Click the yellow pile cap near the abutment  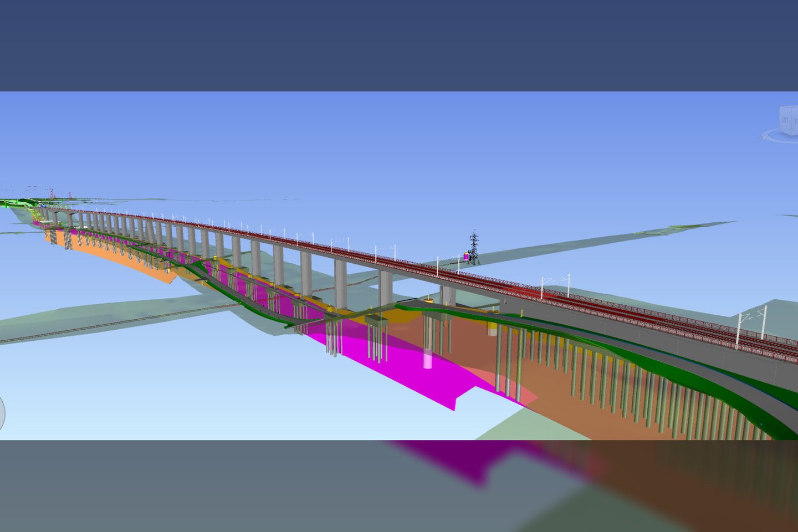tap(492, 332)
